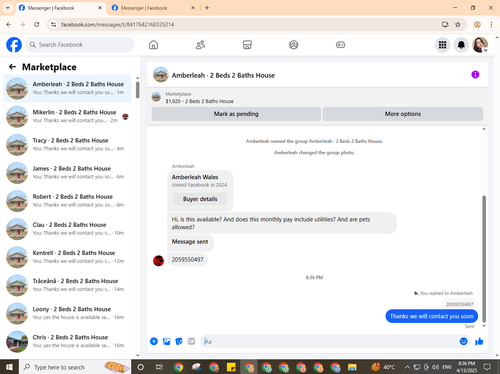
Task: Click More options button
Action: pyautogui.click(x=403, y=114)
